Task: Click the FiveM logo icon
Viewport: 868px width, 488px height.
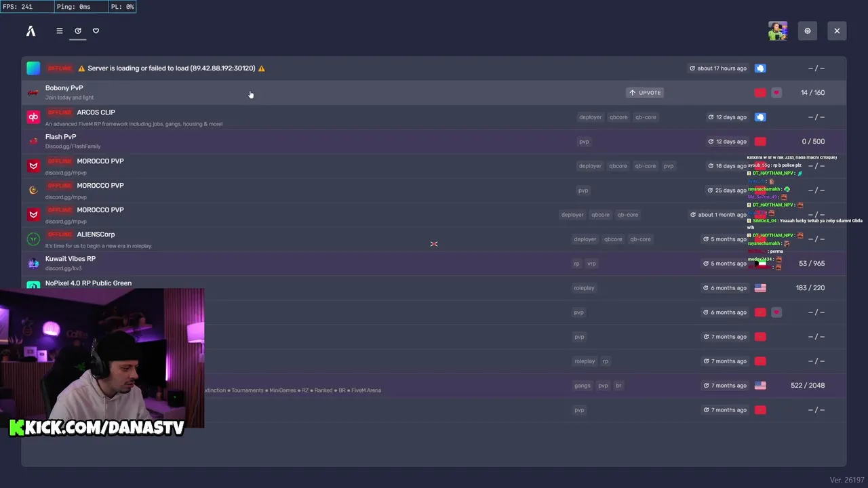Action: (31, 30)
